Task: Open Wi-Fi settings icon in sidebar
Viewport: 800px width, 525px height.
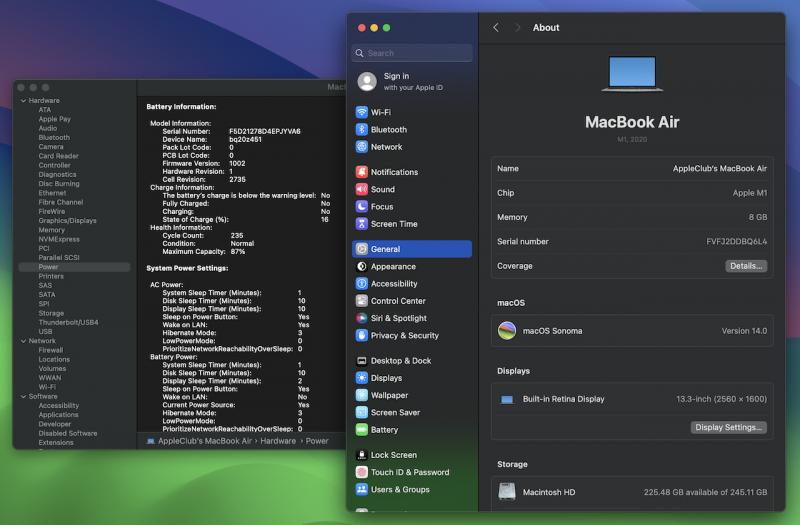Action: click(x=361, y=112)
